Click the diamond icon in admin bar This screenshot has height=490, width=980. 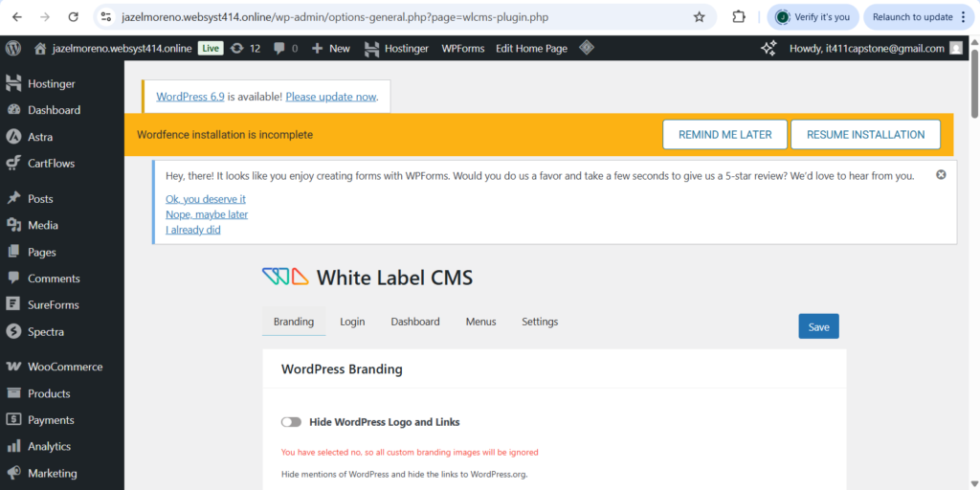point(588,48)
